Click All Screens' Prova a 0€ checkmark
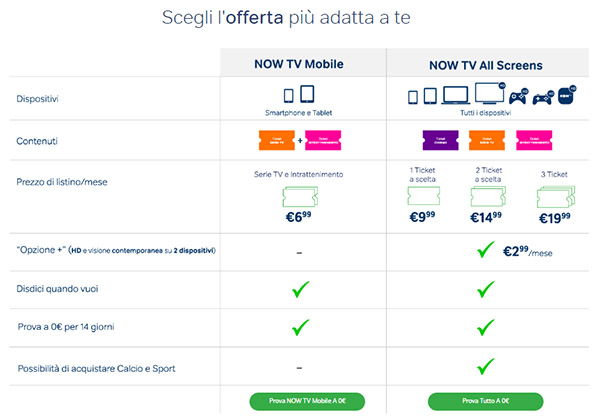This screenshot has height=417, width=600. pyautogui.click(x=486, y=327)
